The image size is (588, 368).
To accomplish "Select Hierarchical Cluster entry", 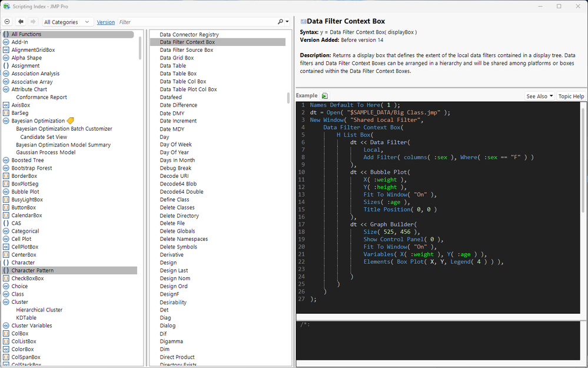I will pyautogui.click(x=39, y=310).
